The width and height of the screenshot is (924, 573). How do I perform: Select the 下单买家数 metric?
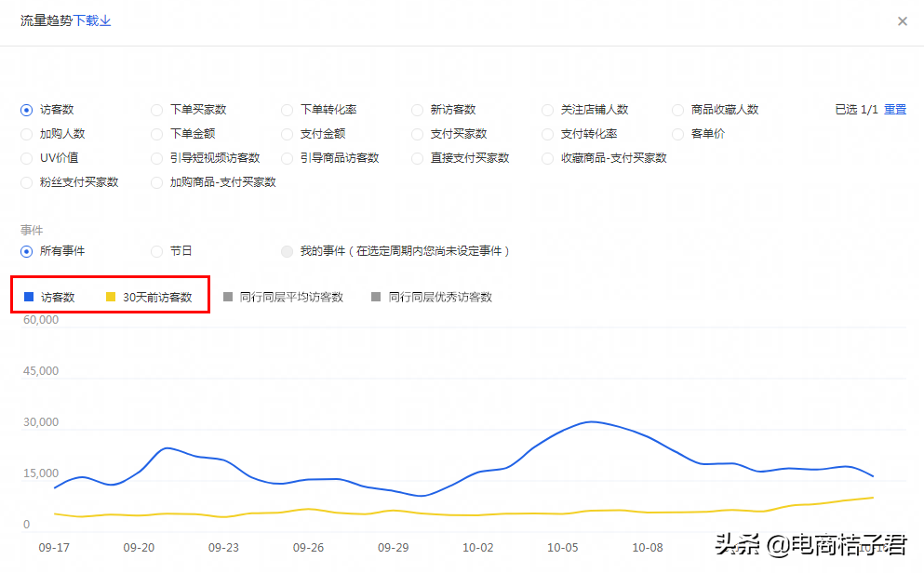click(156, 109)
